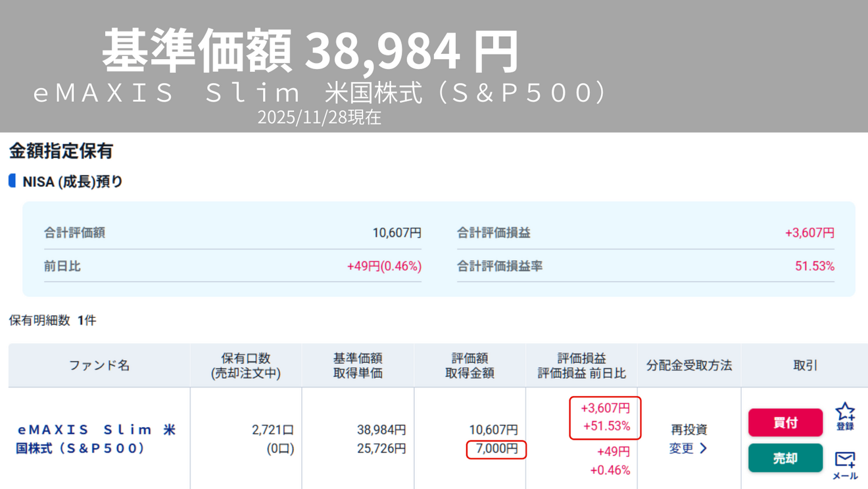Image resolution: width=868 pixels, height=489 pixels.
Task: Click the 保有口数 column header
Action: [246, 365]
